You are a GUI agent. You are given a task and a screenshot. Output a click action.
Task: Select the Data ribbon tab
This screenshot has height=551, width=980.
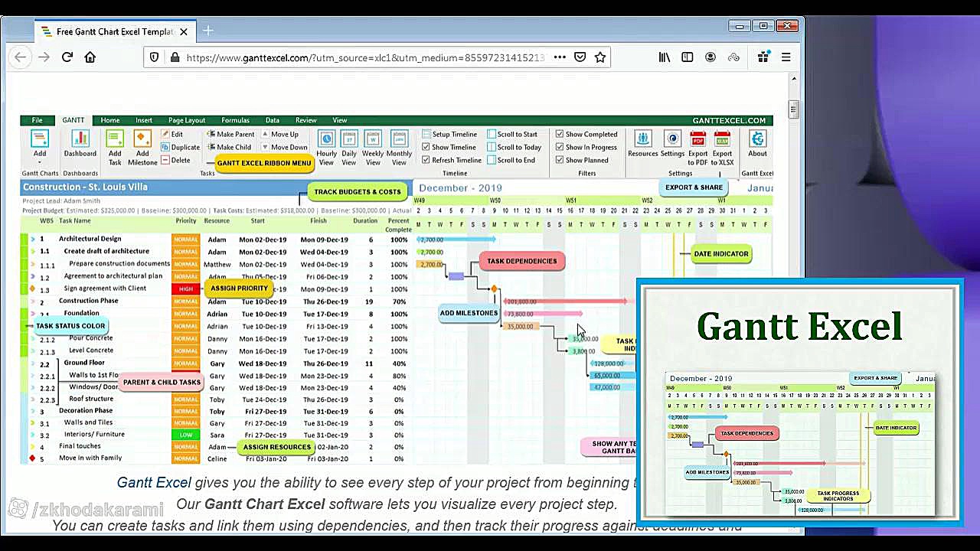click(x=273, y=120)
